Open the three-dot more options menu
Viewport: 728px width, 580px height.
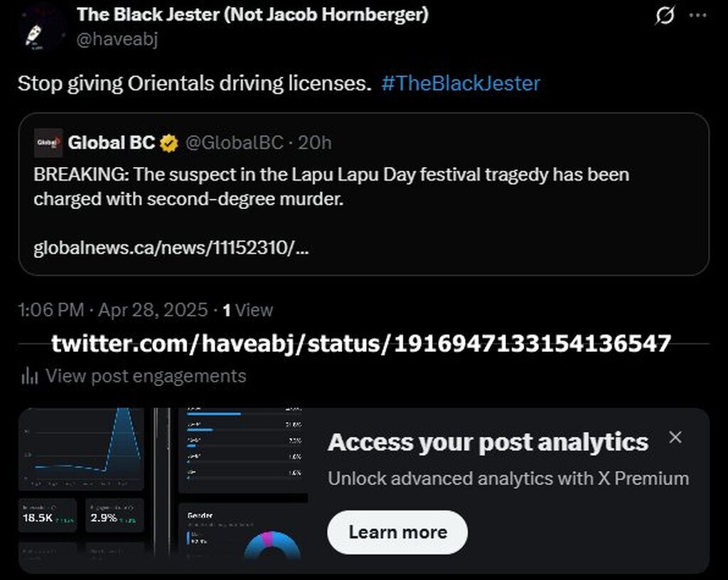click(x=698, y=16)
